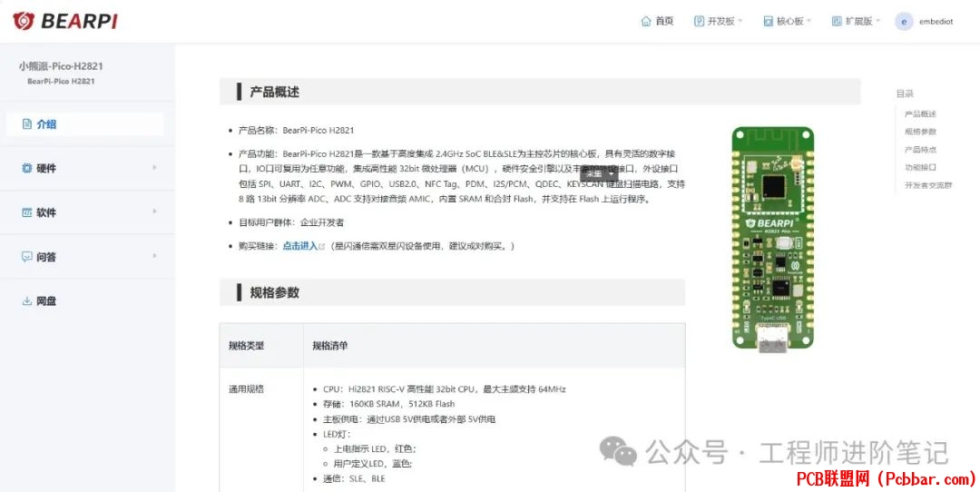The image size is (980, 492).
Task: Click the 规格参数 section heading
Action: point(274,292)
